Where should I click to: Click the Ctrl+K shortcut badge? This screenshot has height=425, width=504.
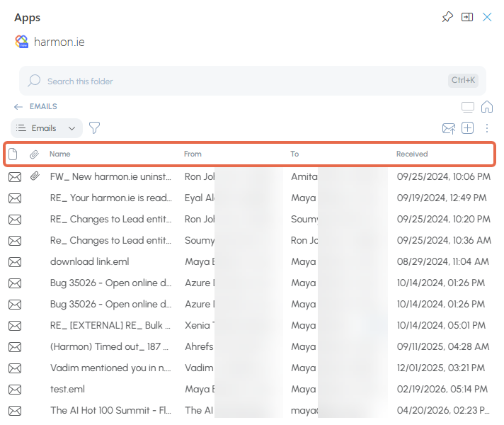463,80
